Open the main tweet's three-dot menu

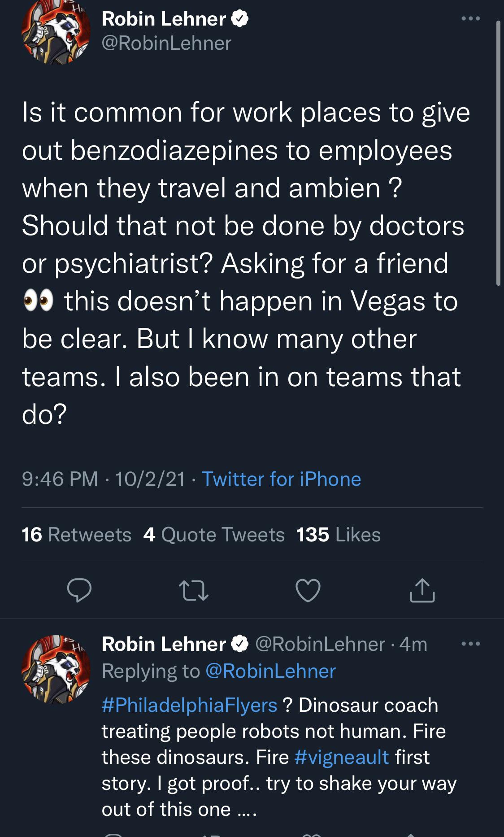click(x=471, y=19)
